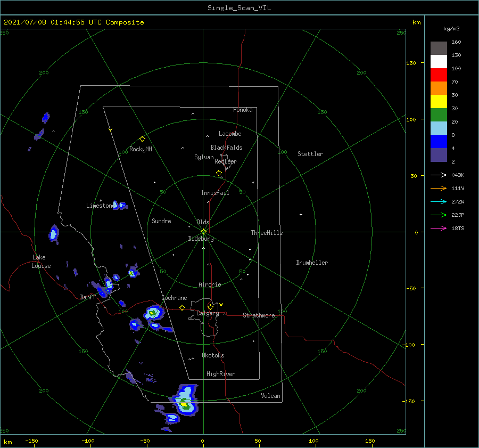This screenshot has width=479, height=448.
Task: Click the yellow diamond marker above RockyMH
Action: 142,139
